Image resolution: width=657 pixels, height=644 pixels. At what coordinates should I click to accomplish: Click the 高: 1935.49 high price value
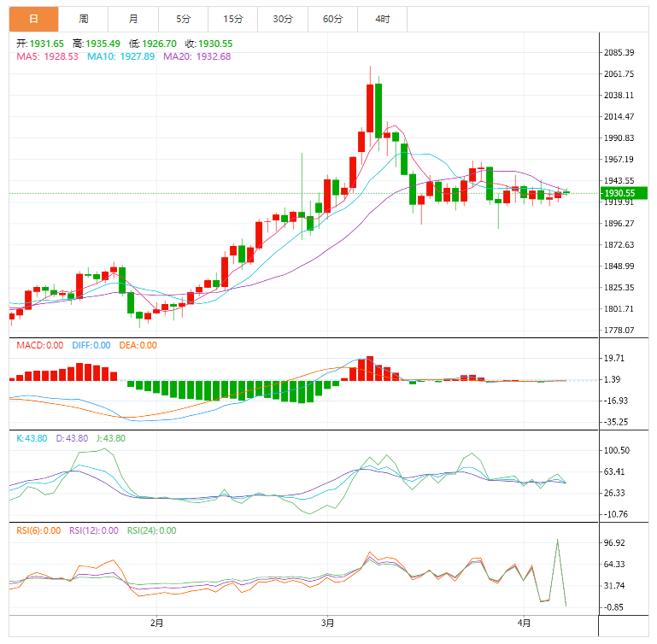97,44
